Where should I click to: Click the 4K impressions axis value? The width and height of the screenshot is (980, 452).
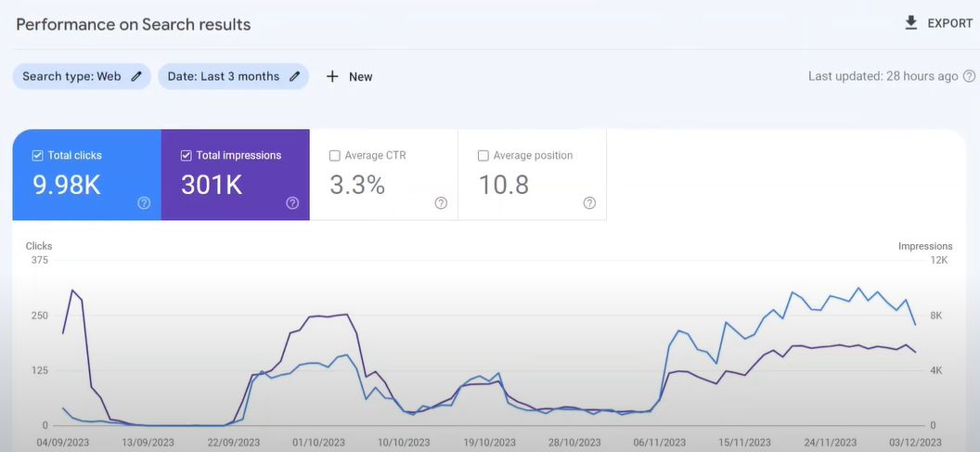tap(936, 370)
